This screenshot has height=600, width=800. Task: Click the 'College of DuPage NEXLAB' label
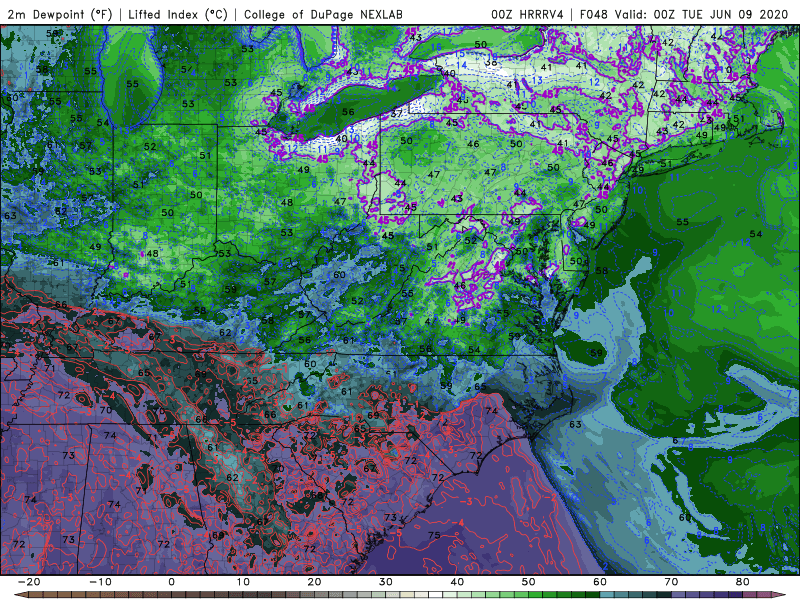click(323, 14)
